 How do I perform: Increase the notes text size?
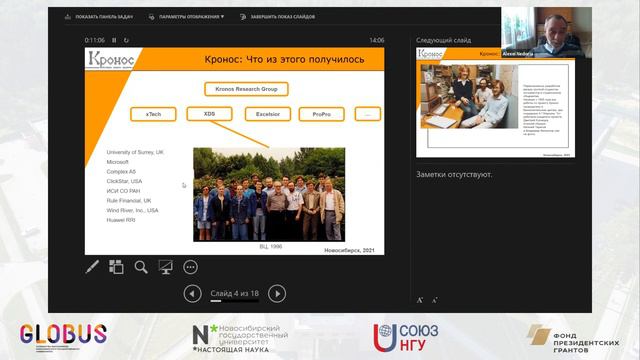pyautogui.click(x=420, y=300)
